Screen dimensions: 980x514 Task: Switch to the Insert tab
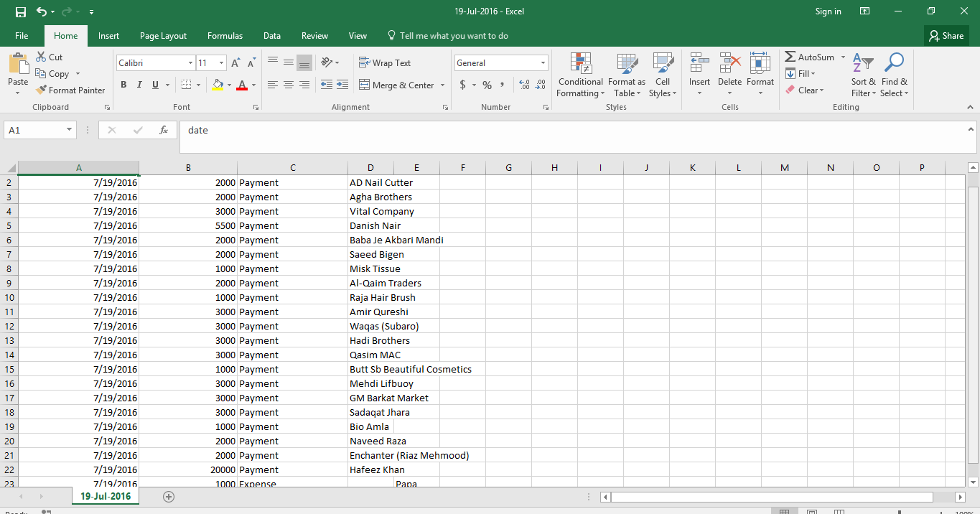click(x=109, y=36)
